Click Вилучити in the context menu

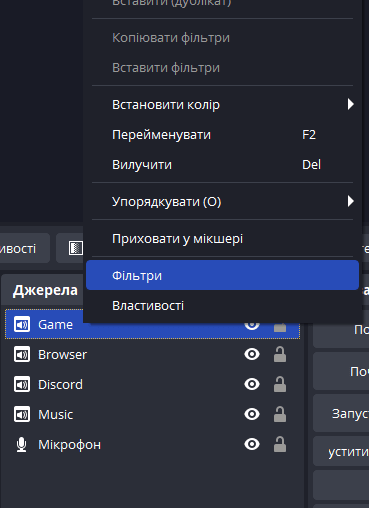222,165
